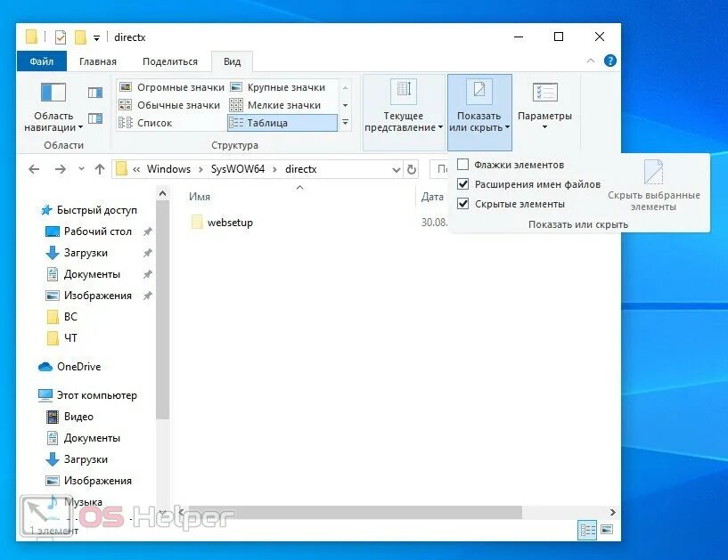Viewport: 728px width, 560px height.
Task: Click navigation pane scroll up arrow
Action: coord(162,193)
